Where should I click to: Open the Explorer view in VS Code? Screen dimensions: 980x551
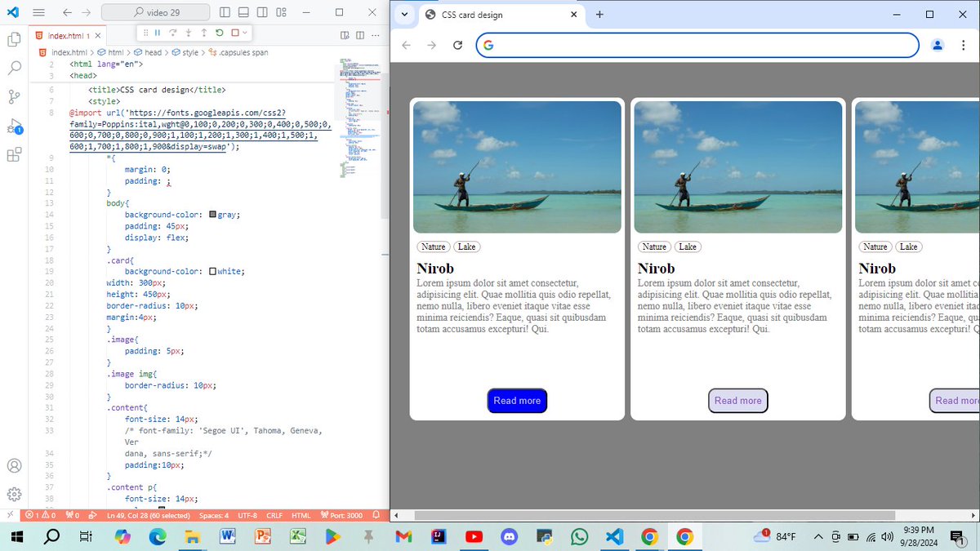pos(14,38)
